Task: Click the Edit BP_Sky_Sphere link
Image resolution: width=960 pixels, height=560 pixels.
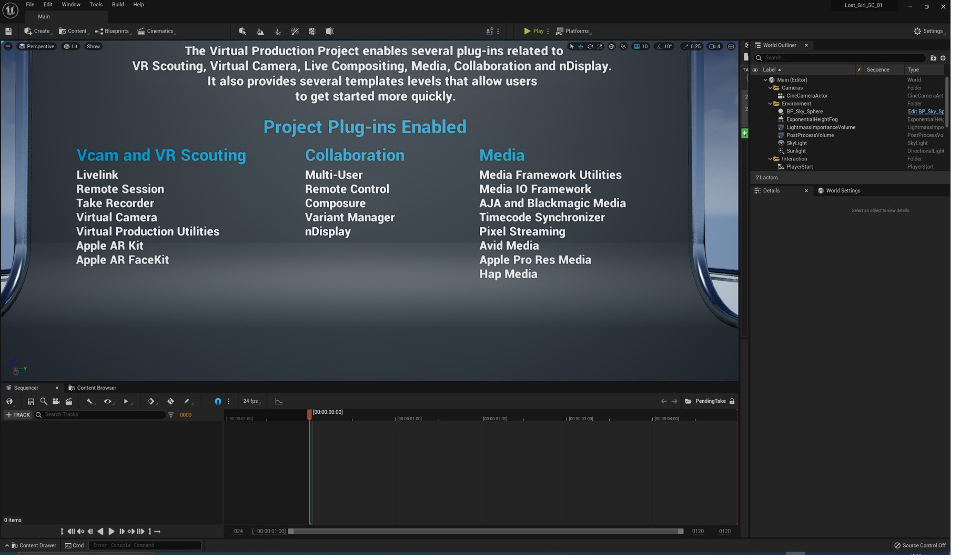Action: point(925,112)
